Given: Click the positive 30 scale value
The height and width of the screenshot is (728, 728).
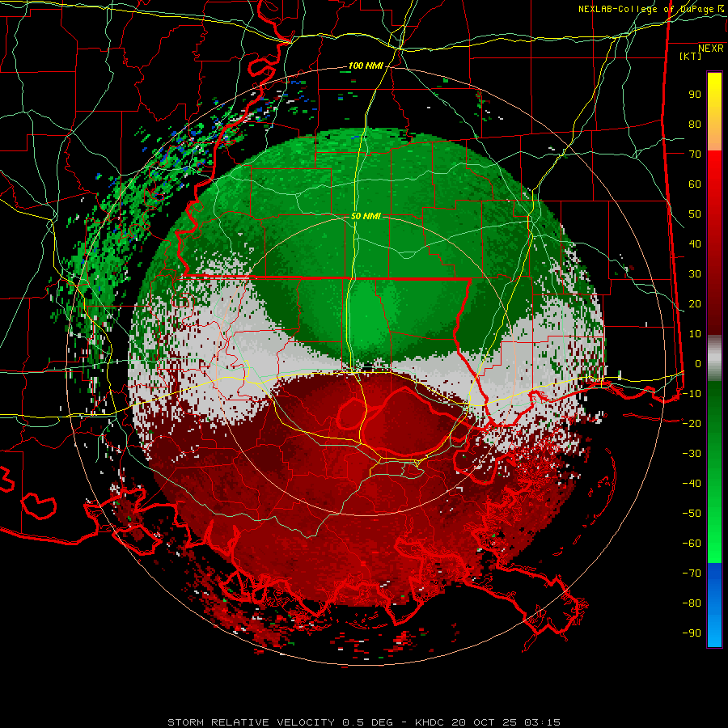Looking at the screenshot, I should [695, 274].
